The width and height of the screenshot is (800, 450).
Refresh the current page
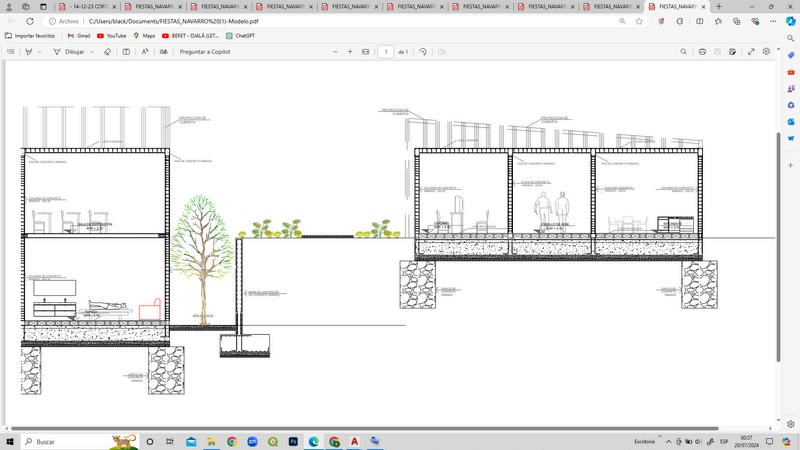pos(30,21)
